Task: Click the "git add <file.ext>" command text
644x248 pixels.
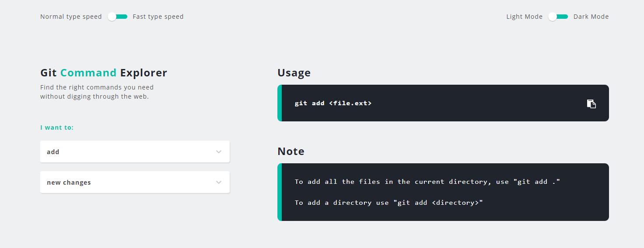Action: (x=333, y=103)
